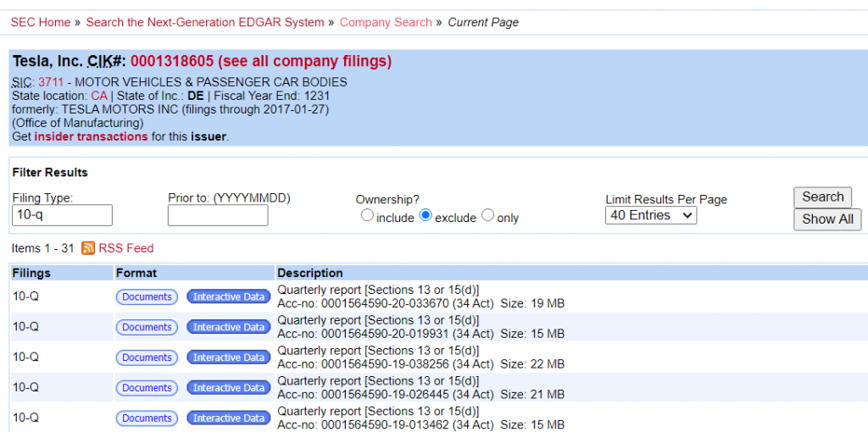The width and height of the screenshot is (868, 432).
Task: Select the only ownership radio button
Action: click(487, 215)
